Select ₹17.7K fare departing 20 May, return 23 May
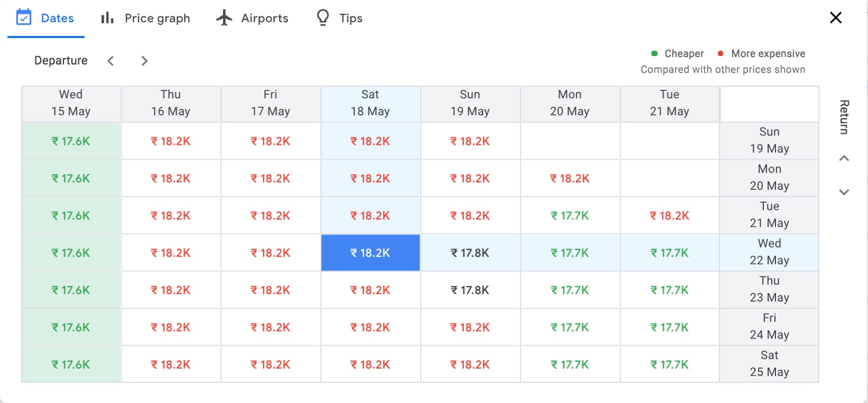 [x=570, y=290]
